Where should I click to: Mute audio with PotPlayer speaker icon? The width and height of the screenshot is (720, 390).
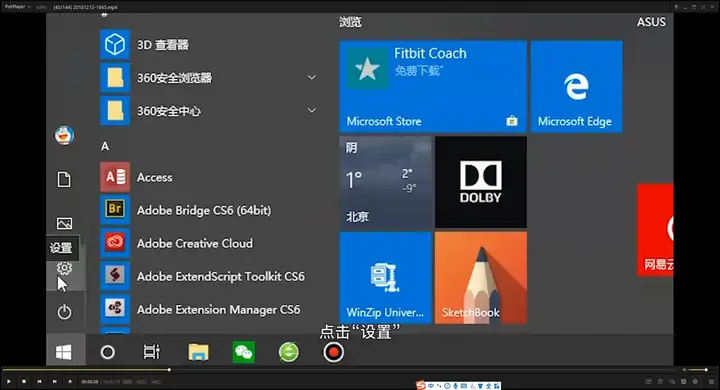[684, 369]
